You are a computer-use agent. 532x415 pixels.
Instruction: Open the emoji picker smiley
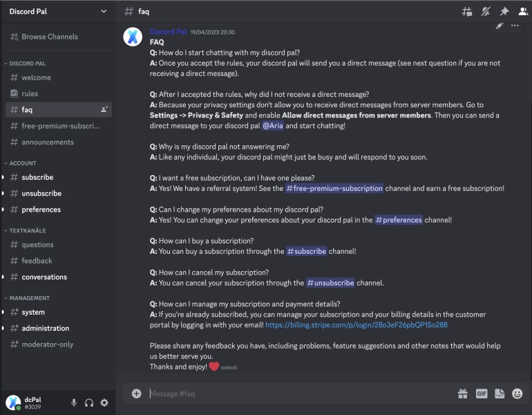click(x=517, y=394)
